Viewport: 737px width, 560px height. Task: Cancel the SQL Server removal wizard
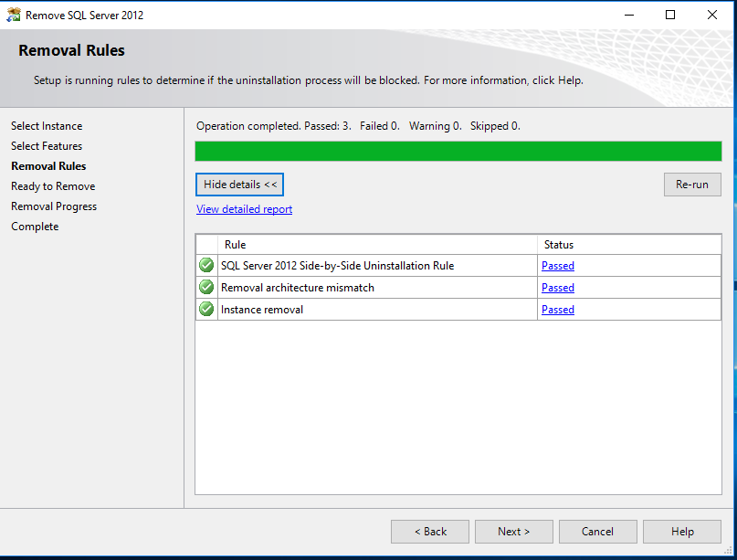click(597, 531)
